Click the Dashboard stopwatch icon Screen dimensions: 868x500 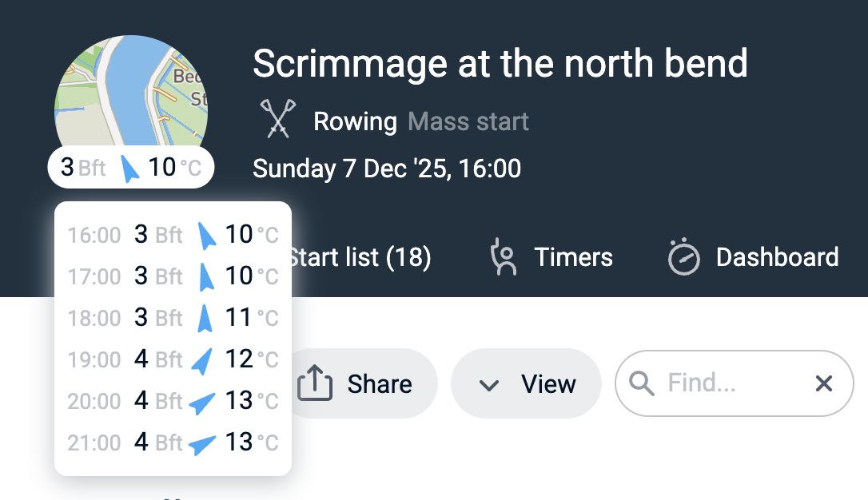pos(683,257)
